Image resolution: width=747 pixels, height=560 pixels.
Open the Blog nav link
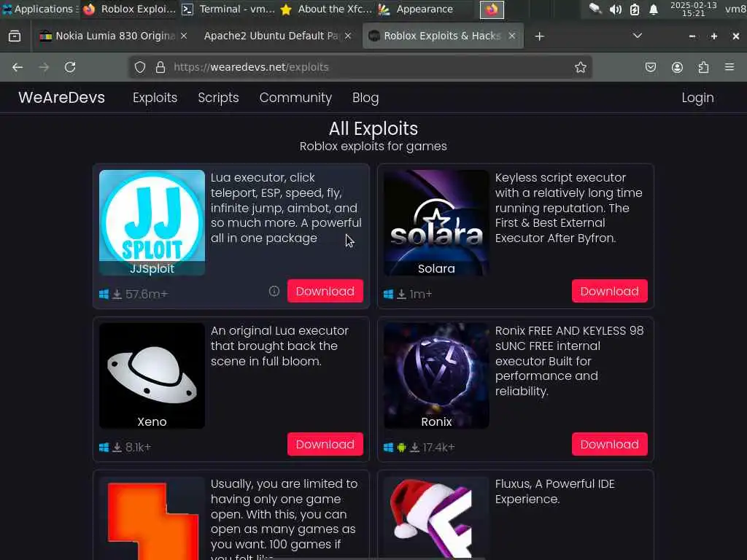[x=365, y=98]
